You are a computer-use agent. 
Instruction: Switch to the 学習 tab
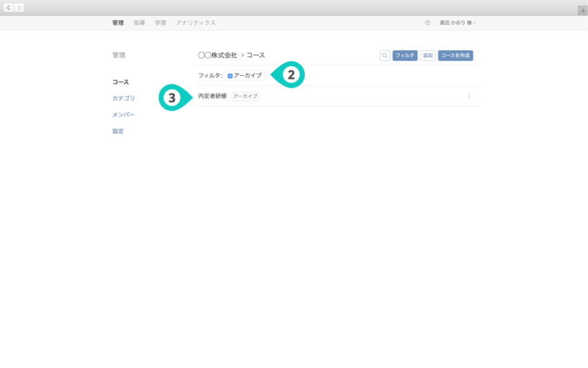coord(160,23)
